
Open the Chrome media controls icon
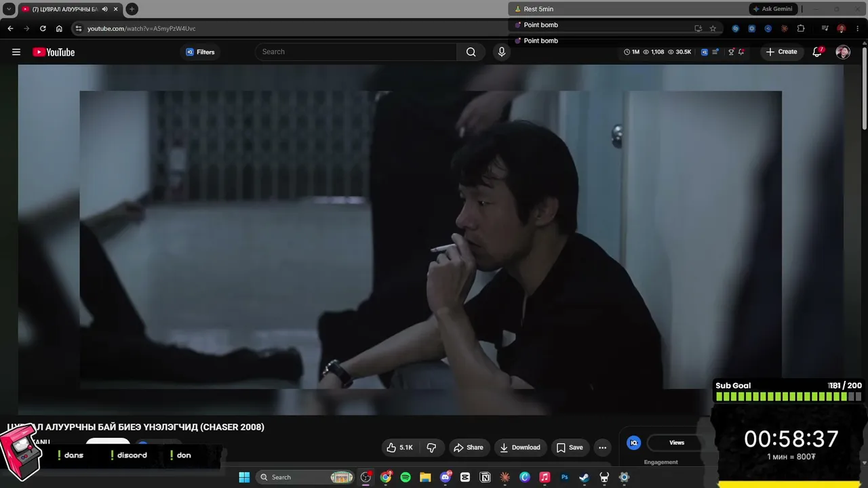tap(825, 28)
